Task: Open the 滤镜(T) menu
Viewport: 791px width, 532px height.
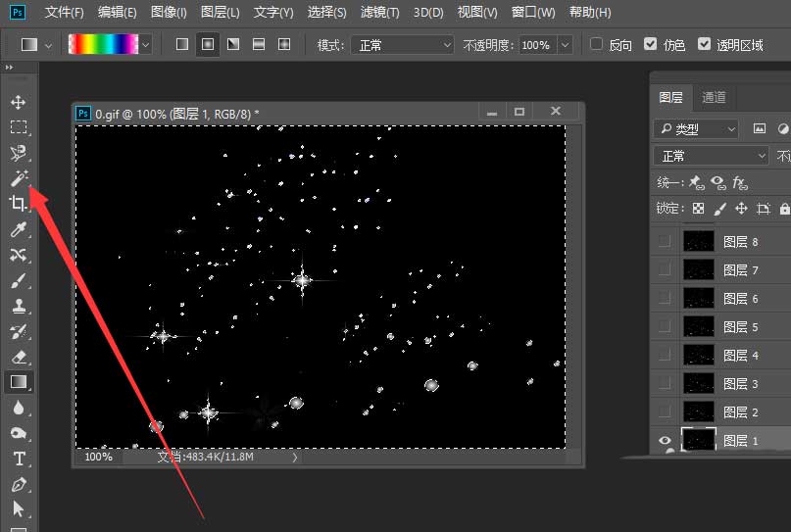Action: [x=379, y=12]
